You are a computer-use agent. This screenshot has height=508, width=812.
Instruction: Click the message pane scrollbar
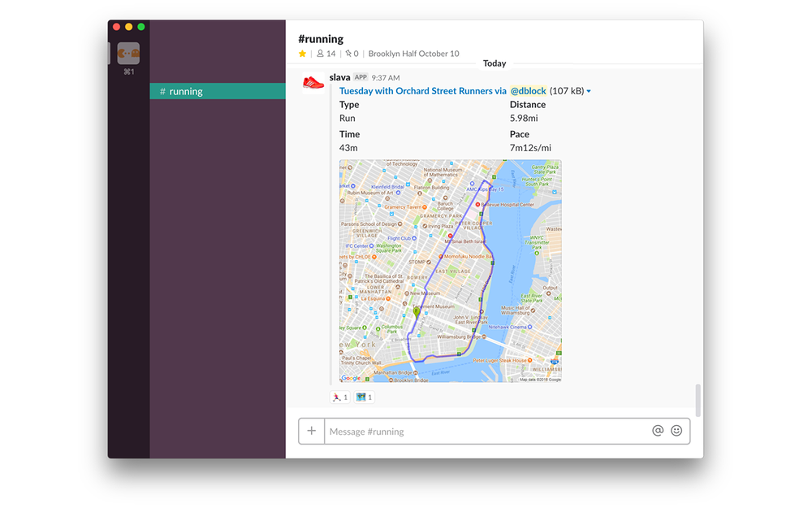(x=698, y=400)
